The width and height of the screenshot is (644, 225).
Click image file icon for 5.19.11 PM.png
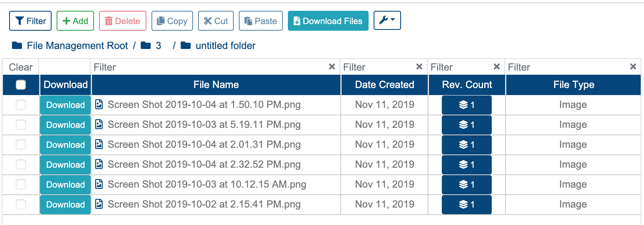(99, 124)
